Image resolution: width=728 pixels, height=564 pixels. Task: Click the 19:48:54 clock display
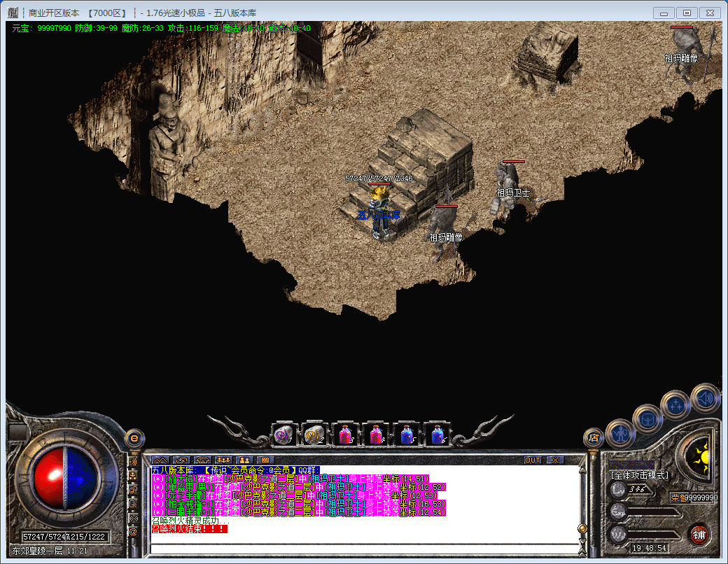pyautogui.click(x=650, y=548)
